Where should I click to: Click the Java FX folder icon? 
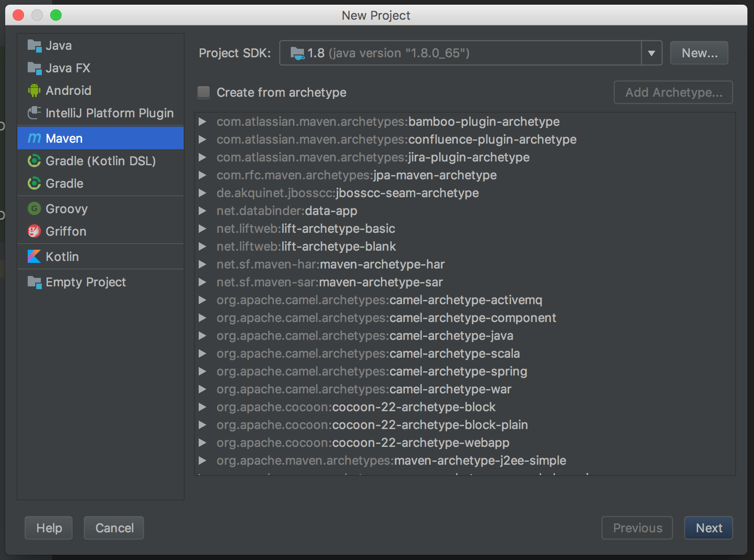34,68
